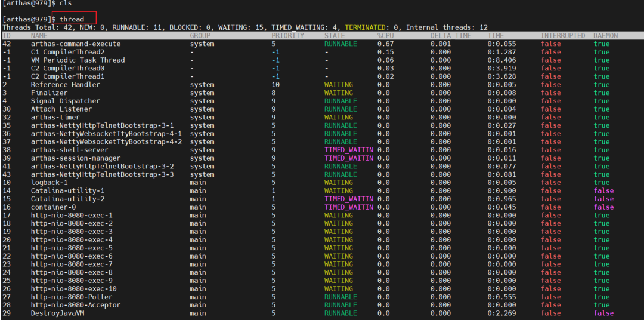Screen dimensions: 644x320
Task: Select thread name arthas-NettyWebsocketTtyBootstrap-4-2
Action: [x=106, y=142]
